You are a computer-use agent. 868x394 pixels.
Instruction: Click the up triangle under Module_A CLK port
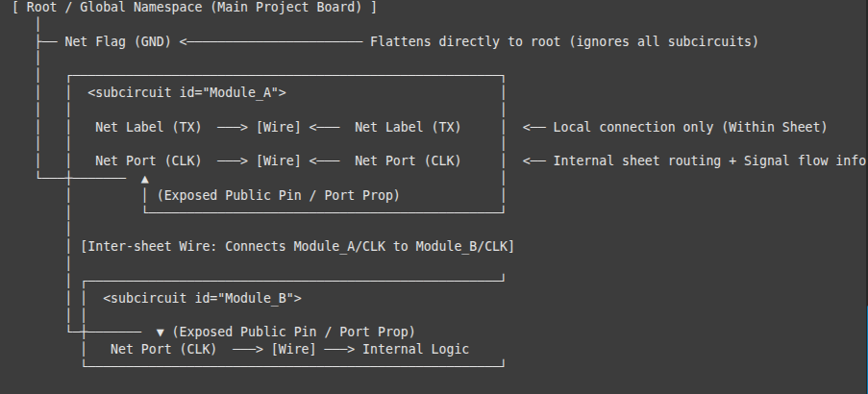tap(144, 180)
